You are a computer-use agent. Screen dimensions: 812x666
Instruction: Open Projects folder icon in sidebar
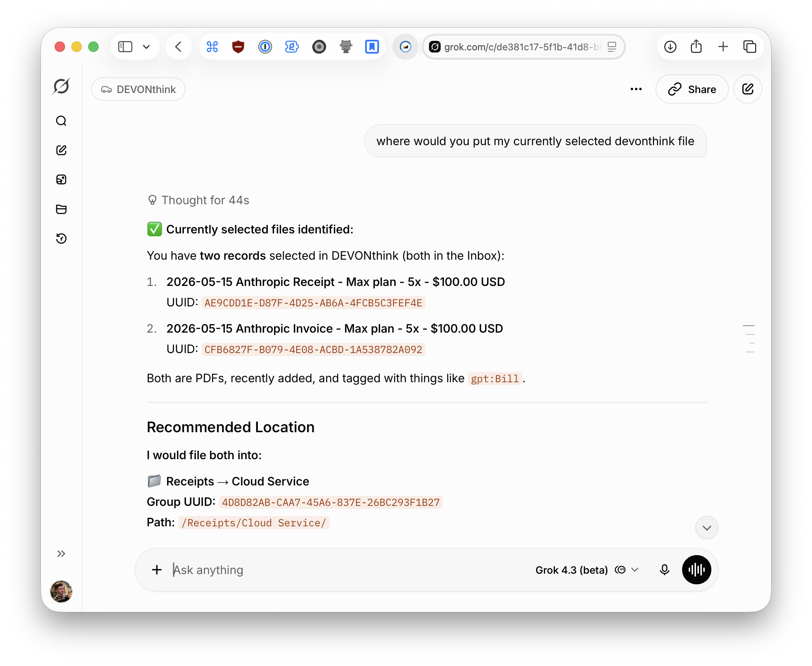pyautogui.click(x=61, y=209)
